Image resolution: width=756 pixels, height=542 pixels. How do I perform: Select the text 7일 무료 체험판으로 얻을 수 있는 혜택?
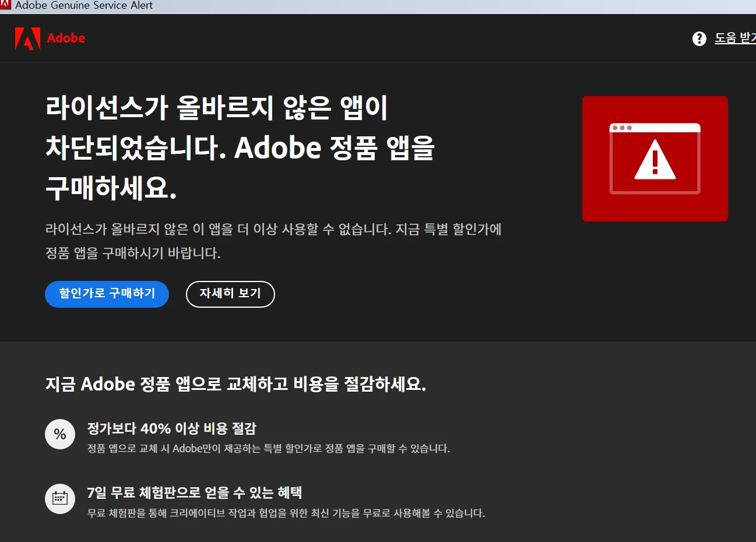click(194, 493)
